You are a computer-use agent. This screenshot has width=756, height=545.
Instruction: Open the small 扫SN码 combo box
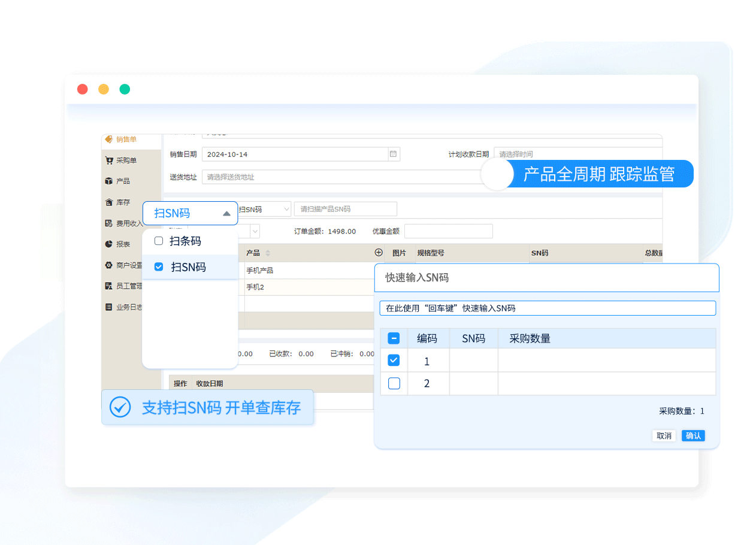[x=264, y=209]
